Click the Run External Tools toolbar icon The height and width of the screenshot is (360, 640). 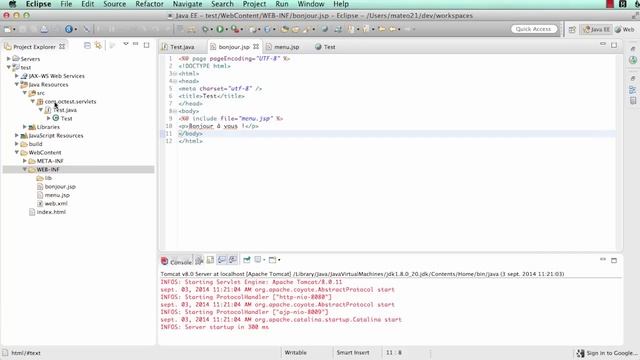[x=235, y=29]
